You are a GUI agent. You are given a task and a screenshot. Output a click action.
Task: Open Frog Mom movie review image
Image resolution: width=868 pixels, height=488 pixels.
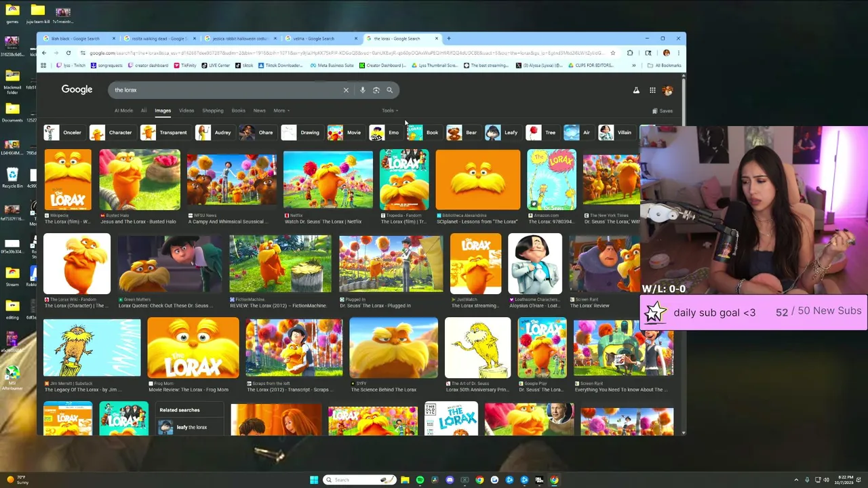193,347
